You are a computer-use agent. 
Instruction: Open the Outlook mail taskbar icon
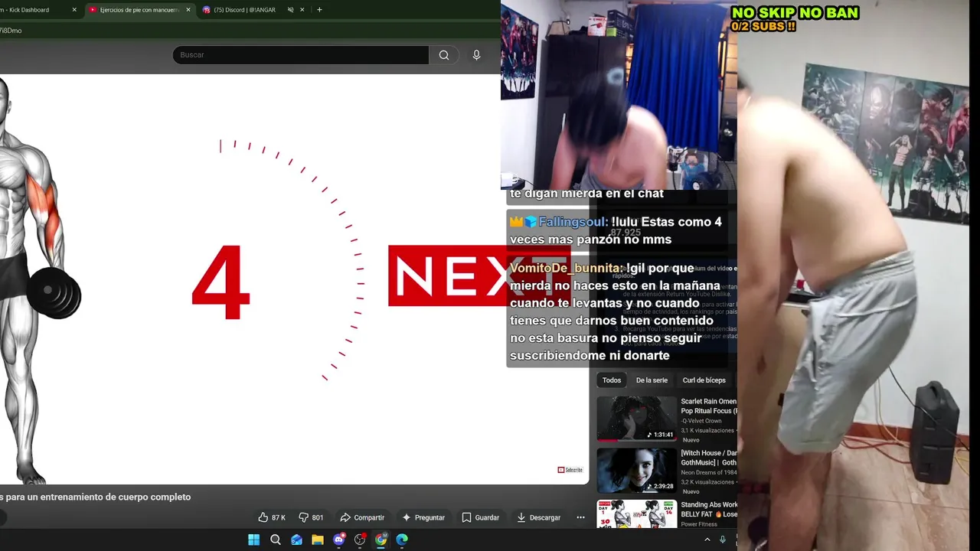click(x=297, y=540)
